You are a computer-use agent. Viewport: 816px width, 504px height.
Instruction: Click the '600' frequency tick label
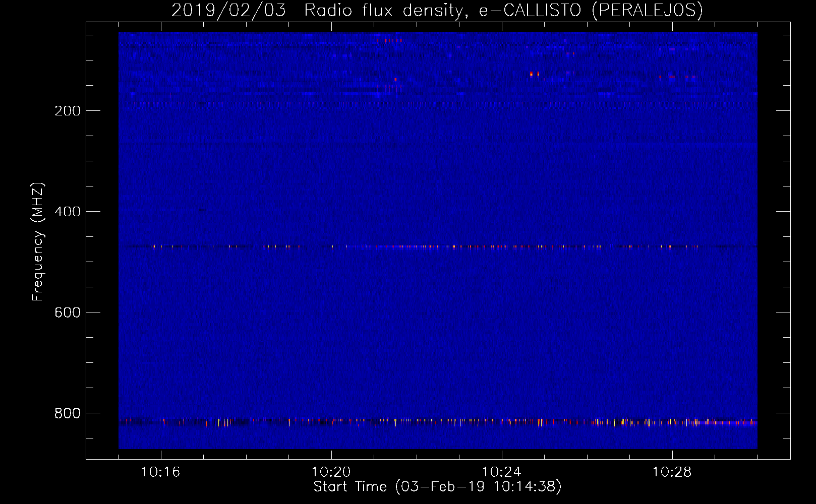point(68,312)
